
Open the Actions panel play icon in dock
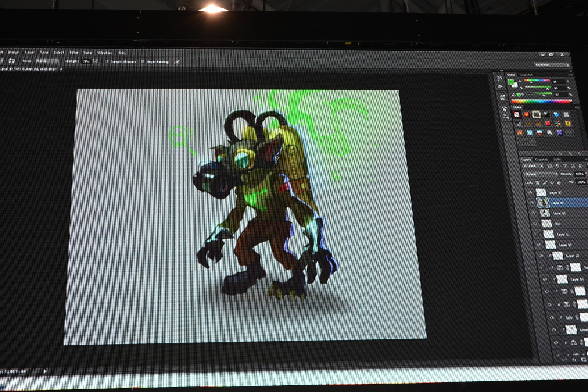click(x=500, y=86)
